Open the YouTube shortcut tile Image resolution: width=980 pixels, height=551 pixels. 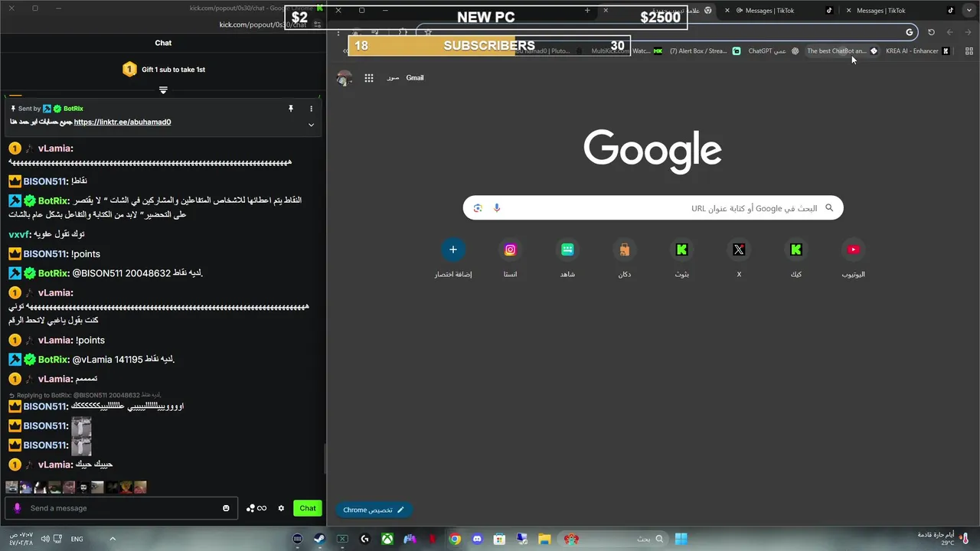click(853, 258)
